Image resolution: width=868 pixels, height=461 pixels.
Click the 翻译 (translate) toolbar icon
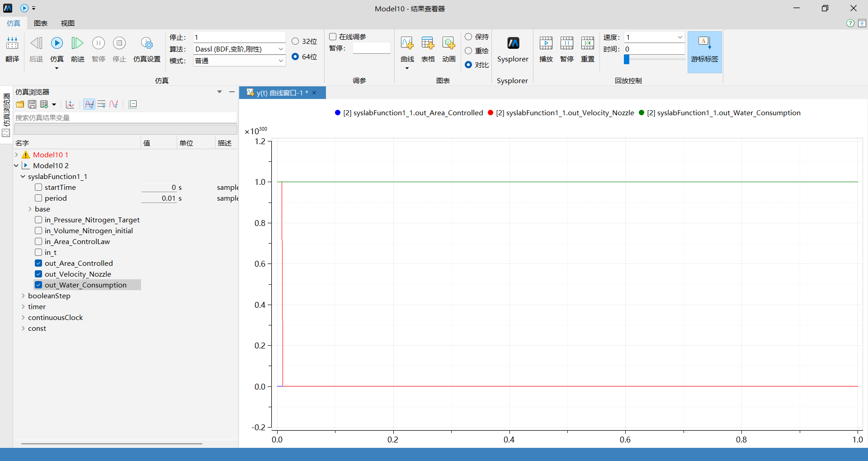point(12,50)
